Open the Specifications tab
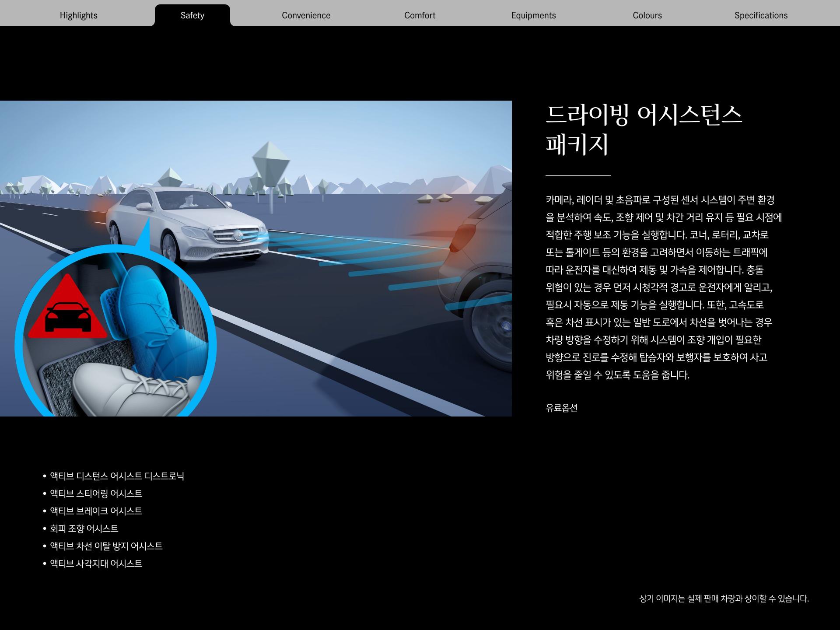This screenshot has width=840, height=630. tap(761, 15)
